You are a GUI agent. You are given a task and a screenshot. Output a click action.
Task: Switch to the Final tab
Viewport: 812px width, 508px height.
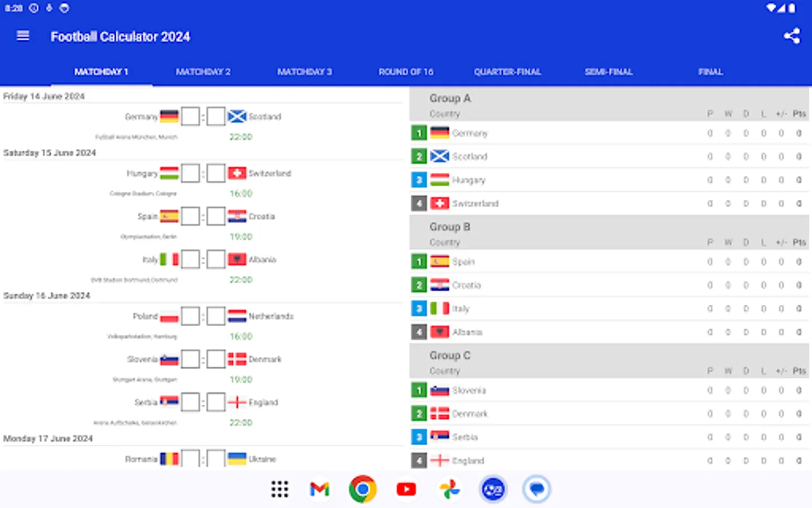710,72
